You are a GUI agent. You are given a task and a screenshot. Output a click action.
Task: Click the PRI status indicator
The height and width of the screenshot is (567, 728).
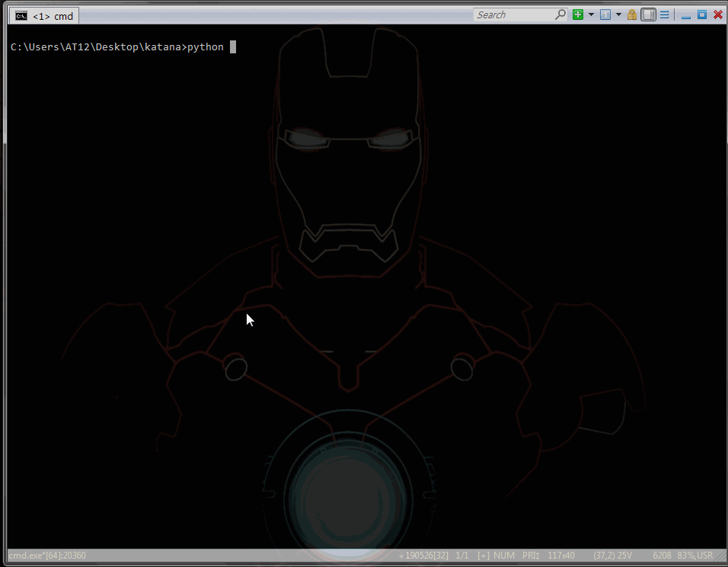[531, 556]
